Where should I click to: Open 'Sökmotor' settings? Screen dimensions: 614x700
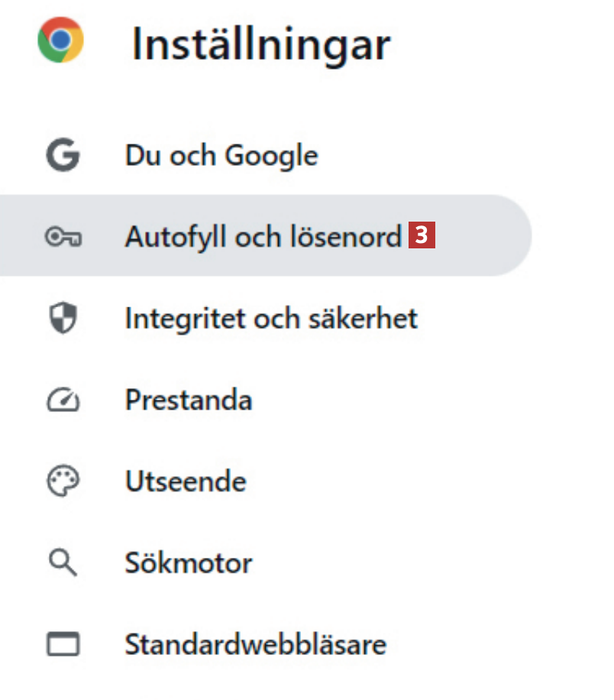[x=189, y=564]
